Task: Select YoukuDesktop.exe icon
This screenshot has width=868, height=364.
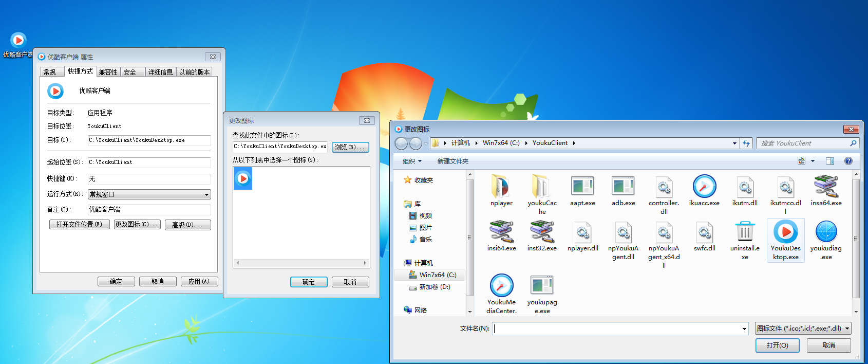Action: tap(786, 232)
